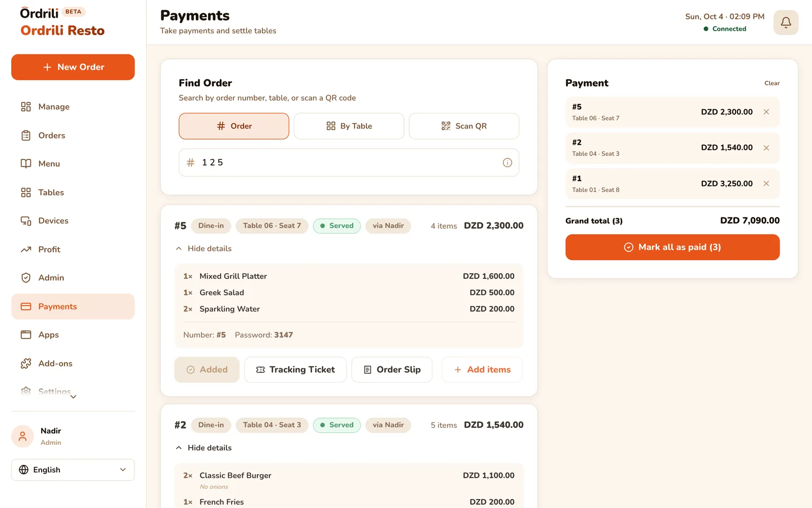Open the notifications bell
The width and height of the screenshot is (812, 508).
coord(786,23)
